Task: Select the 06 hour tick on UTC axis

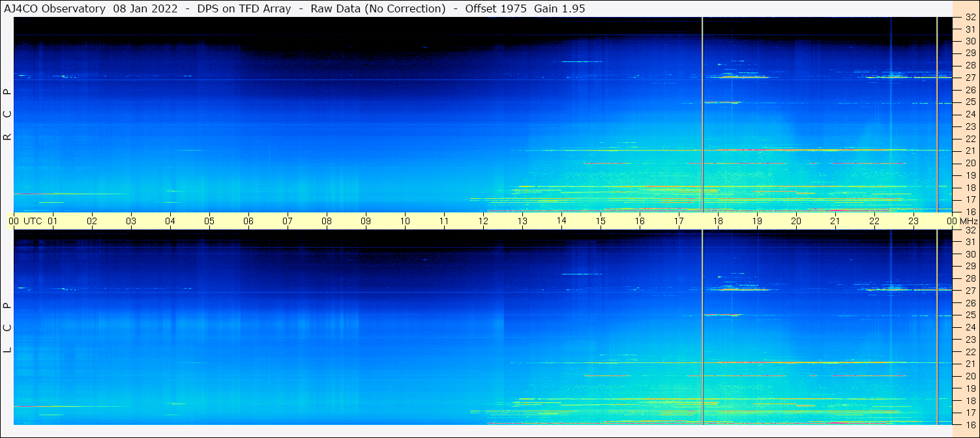Action: pos(248,221)
